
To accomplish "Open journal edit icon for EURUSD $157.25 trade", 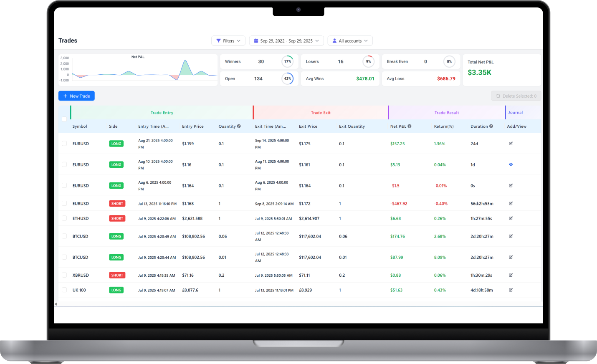I will click(x=511, y=144).
